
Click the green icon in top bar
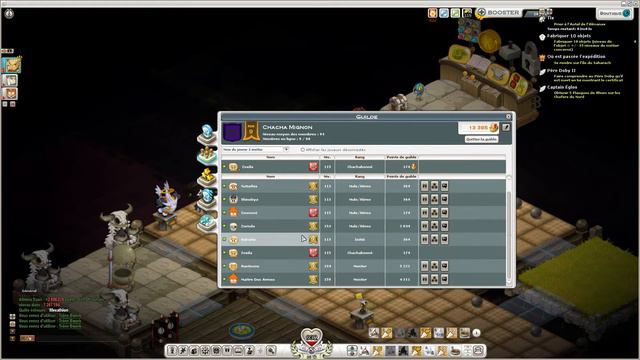click(x=455, y=13)
